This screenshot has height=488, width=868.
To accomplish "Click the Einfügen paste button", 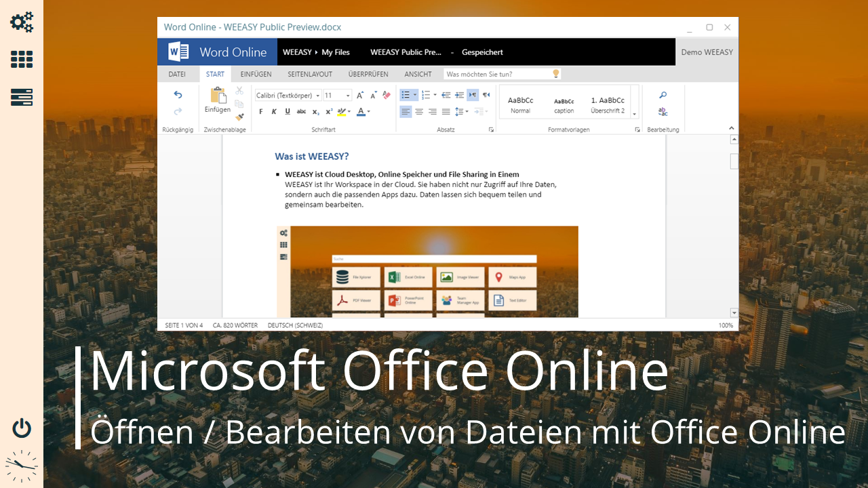I will (218, 100).
